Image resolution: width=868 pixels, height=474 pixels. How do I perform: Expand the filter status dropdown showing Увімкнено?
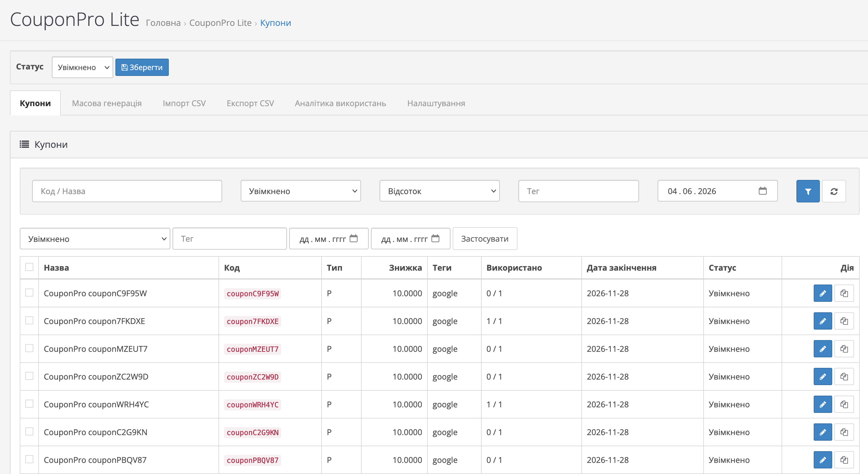pyautogui.click(x=301, y=191)
